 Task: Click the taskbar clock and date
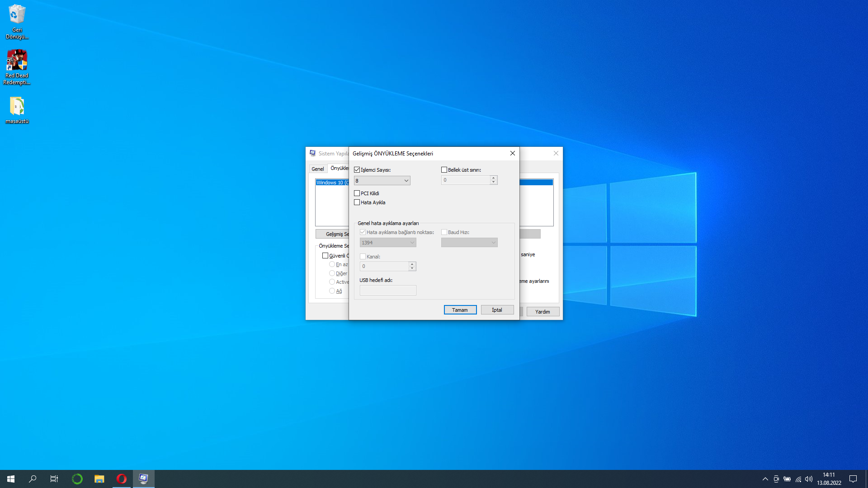[x=829, y=479]
